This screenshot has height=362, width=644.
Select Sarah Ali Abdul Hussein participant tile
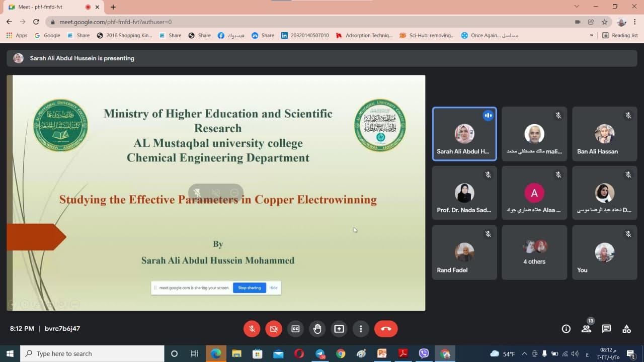(464, 134)
